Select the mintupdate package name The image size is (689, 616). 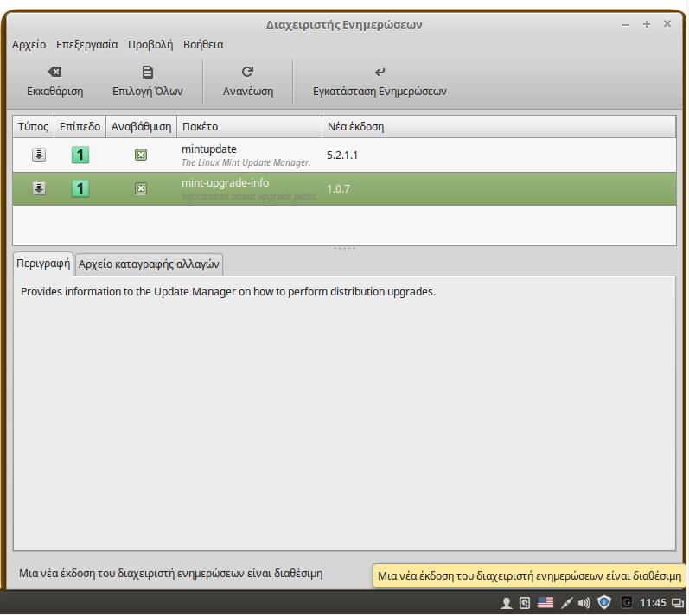coord(209,149)
